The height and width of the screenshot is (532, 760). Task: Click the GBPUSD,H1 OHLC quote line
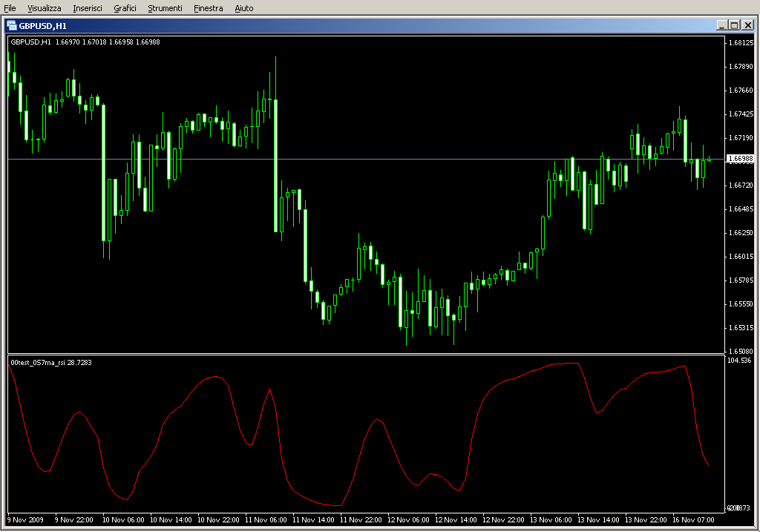point(85,42)
